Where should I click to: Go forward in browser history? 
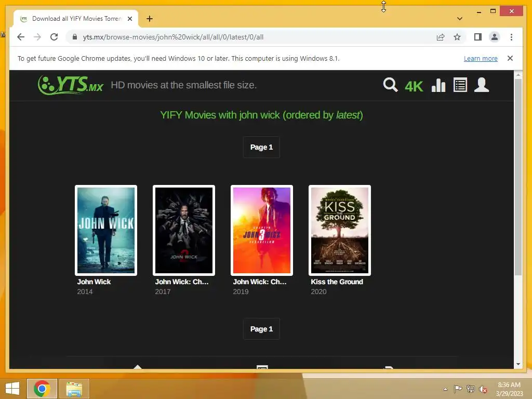click(x=37, y=37)
